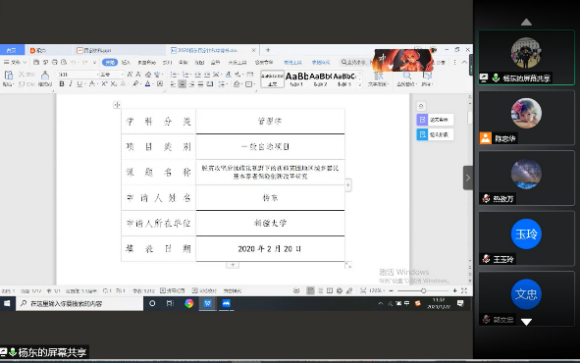Open the Find and Replace magnifier icon
This screenshot has height=363, width=580.
[407, 75]
